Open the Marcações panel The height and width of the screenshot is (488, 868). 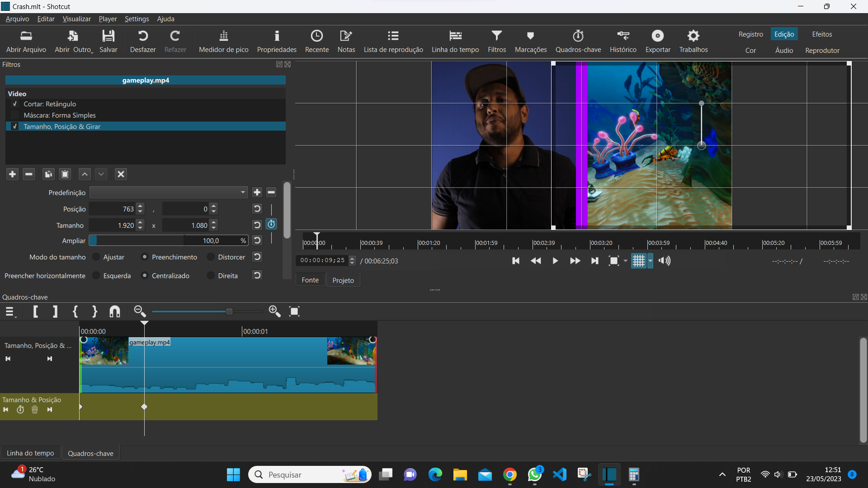(531, 41)
